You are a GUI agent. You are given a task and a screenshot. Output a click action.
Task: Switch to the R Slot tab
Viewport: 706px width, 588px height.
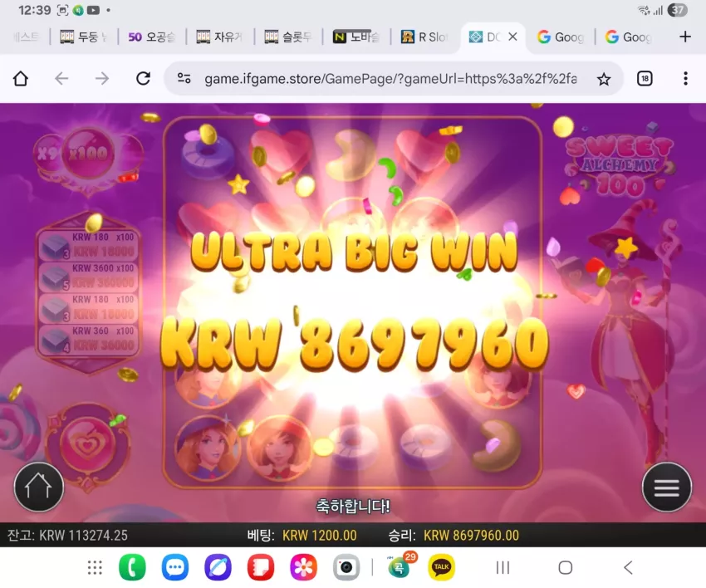(424, 37)
